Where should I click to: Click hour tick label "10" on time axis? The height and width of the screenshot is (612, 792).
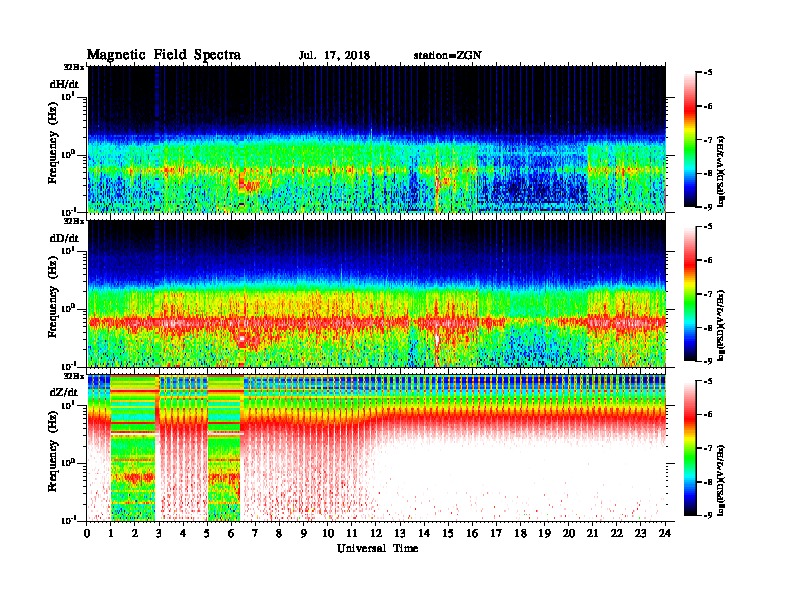pos(328,533)
